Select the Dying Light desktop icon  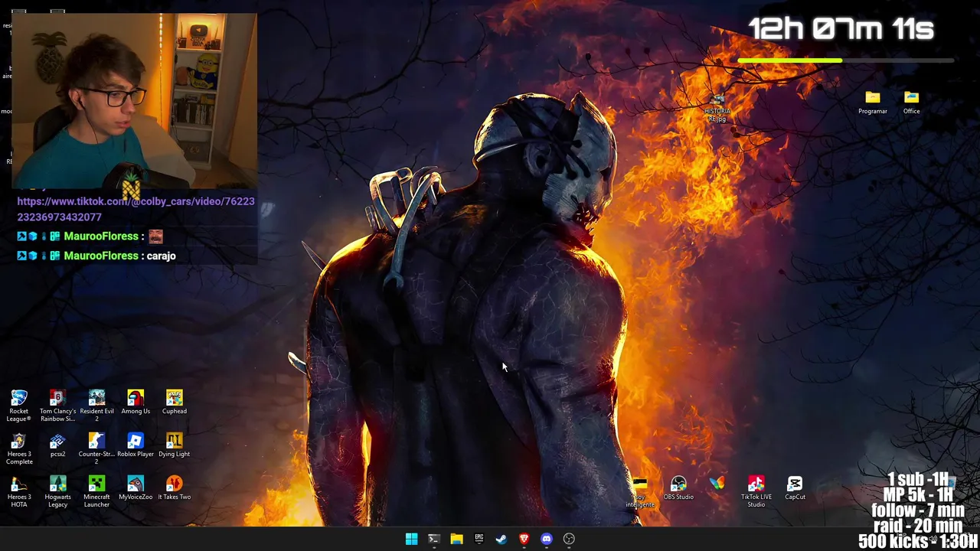tap(174, 445)
